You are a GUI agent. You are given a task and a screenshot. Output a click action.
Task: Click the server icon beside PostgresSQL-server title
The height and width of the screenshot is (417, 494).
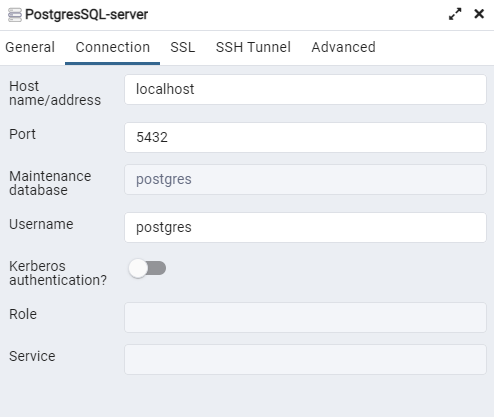(15, 15)
